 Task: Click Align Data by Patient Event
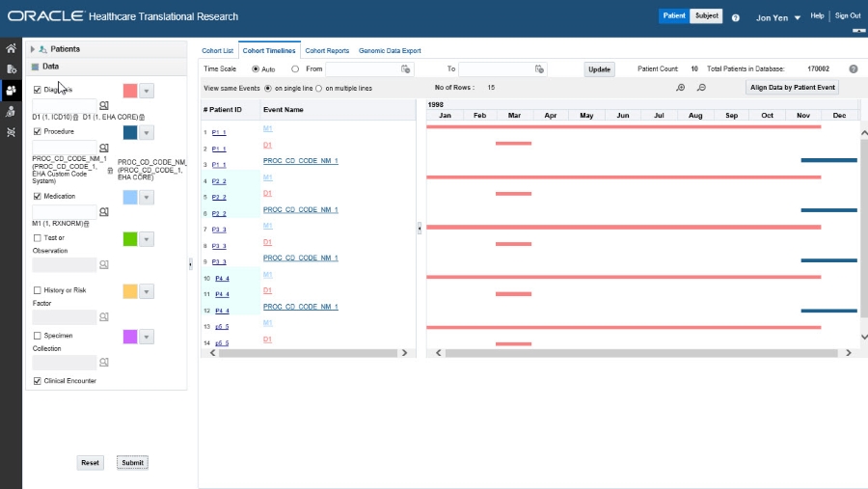(792, 88)
